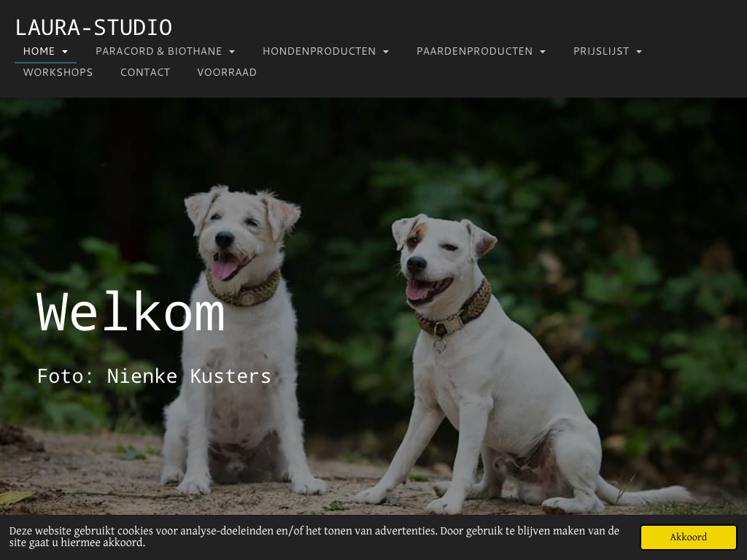Image resolution: width=747 pixels, height=560 pixels.
Task: Go to the Workshops page
Action: pyautogui.click(x=58, y=72)
